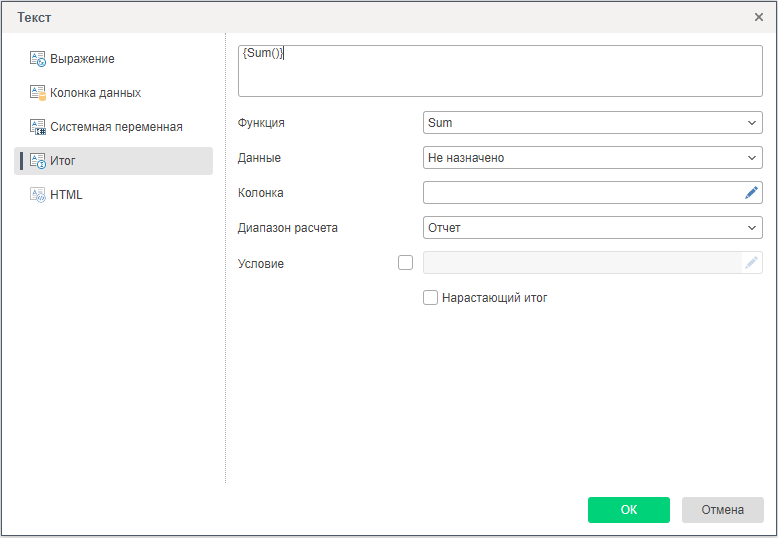The image size is (778, 538).
Task: Click the Колонка данных icon
Action: point(38,93)
